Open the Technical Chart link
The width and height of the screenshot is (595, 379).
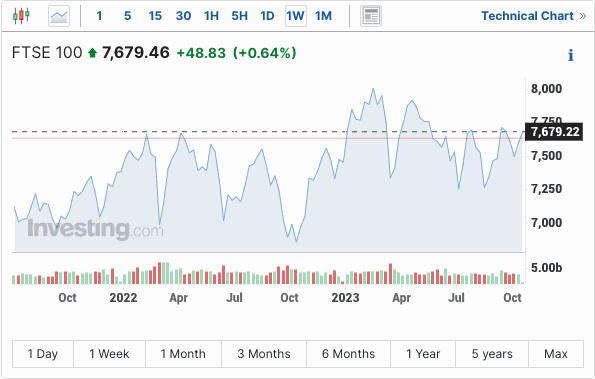tap(527, 16)
